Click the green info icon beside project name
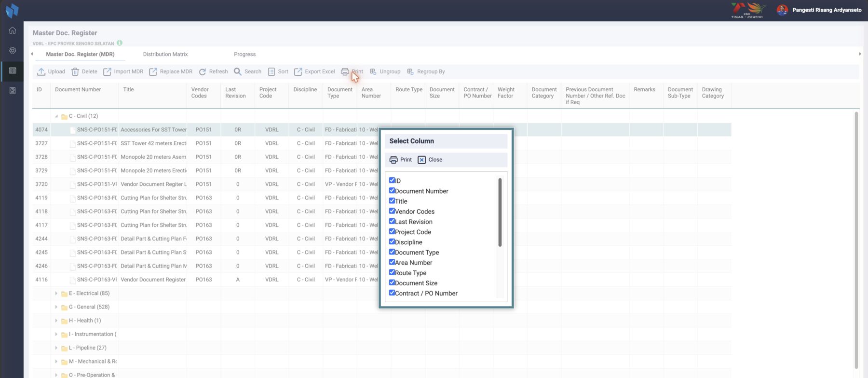The height and width of the screenshot is (378, 868). (x=120, y=43)
